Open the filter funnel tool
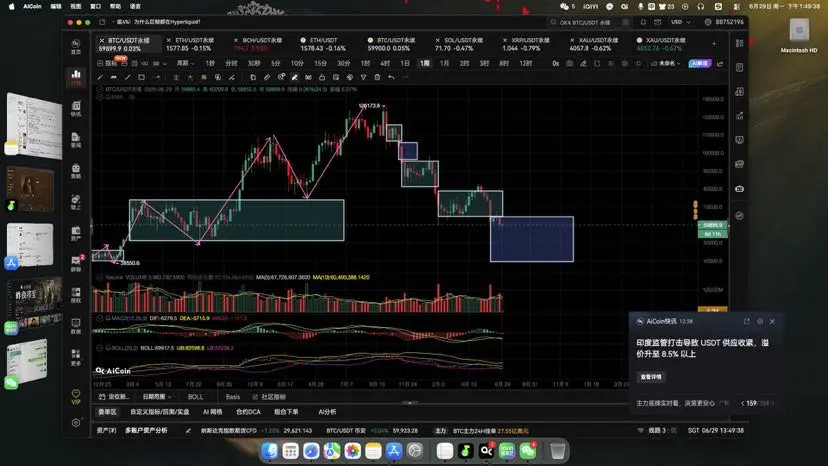The image size is (828, 466). pyautogui.click(x=363, y=77)
